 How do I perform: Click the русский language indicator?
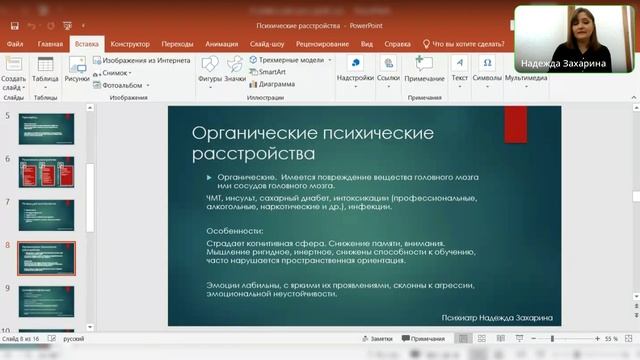pyautogui.click(x=73, y=339)
